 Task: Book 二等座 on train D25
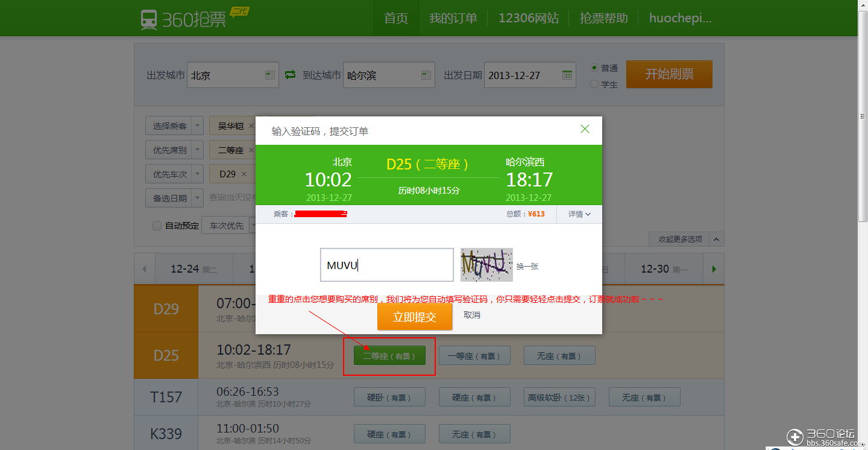[x=389, y=356]
